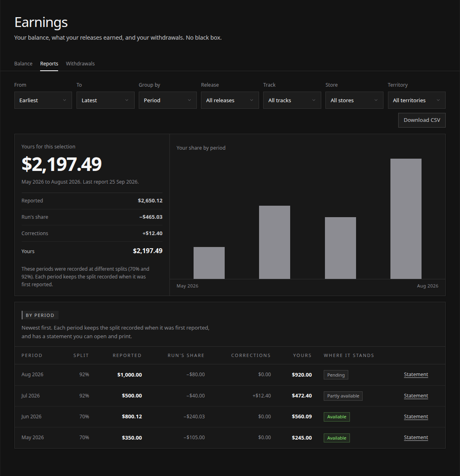Click the Partly available status badge

pos(343,396)
